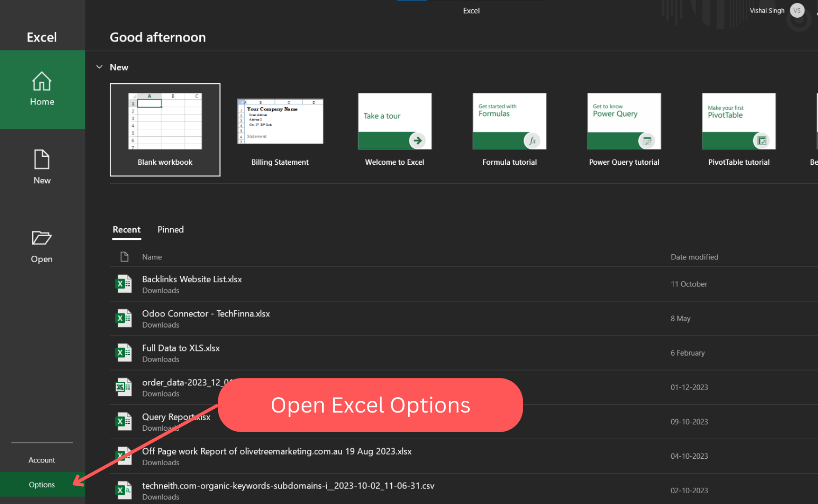This screenshot has height=504, width=818.
Task: Open Account settings in the sidebar
Action: [42, 460]
